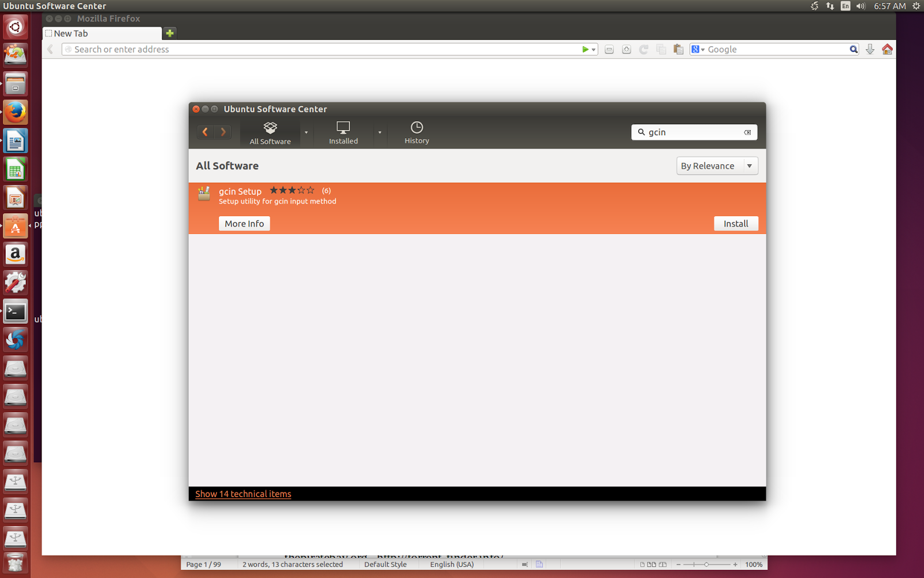Go back in Software Center
The width and height of the screenshot is (924, 578).
click(205, 132)
